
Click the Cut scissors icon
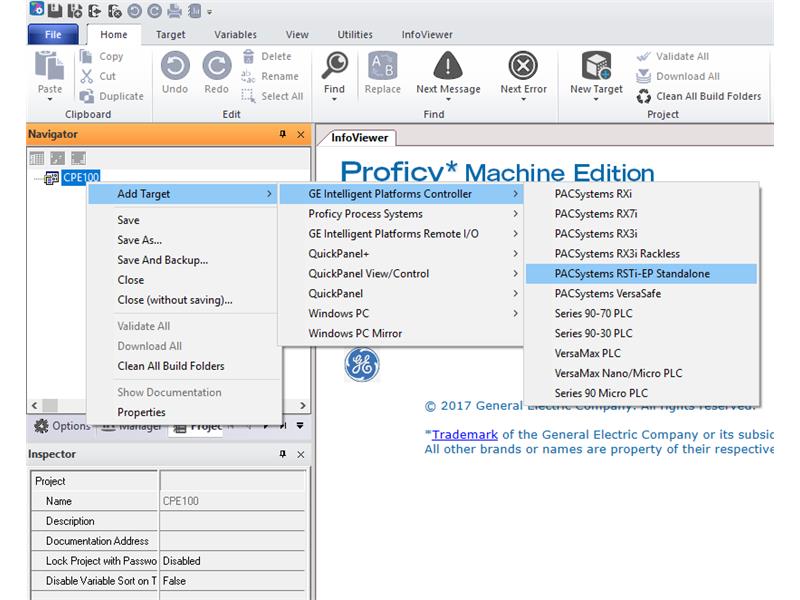[x=87, y=76]
